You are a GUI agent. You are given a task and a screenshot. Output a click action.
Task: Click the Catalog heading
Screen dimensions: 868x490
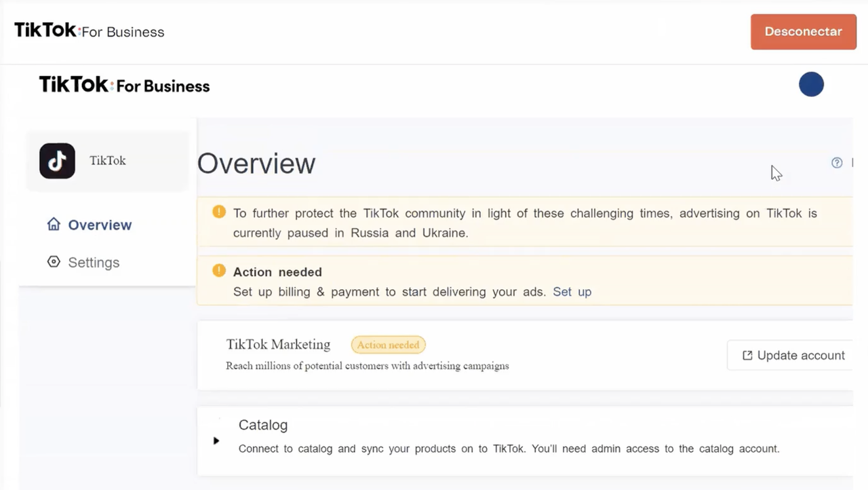263,425
